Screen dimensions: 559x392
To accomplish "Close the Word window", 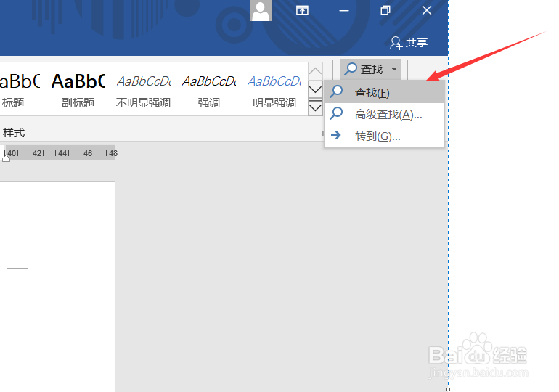I will pos(427,10).
